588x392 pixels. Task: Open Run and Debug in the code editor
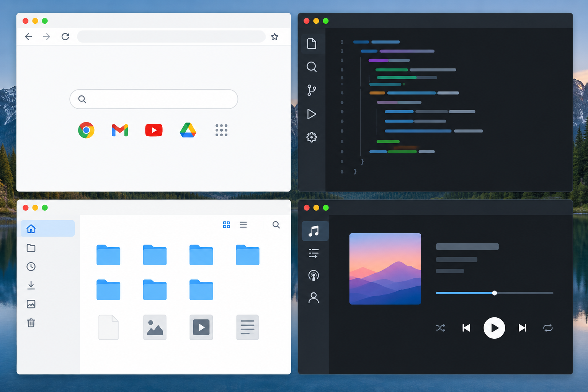tap(312, 114)
